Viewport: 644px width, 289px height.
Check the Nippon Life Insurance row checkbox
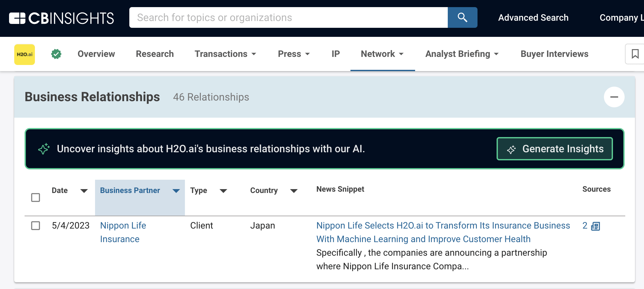click(36, 226)
